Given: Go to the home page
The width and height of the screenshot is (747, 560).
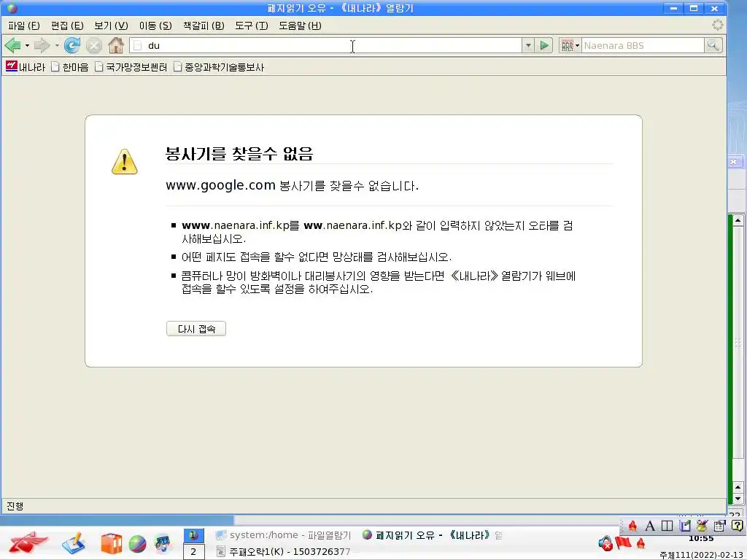Looking at the screenshot, I should tap(116, 46).
